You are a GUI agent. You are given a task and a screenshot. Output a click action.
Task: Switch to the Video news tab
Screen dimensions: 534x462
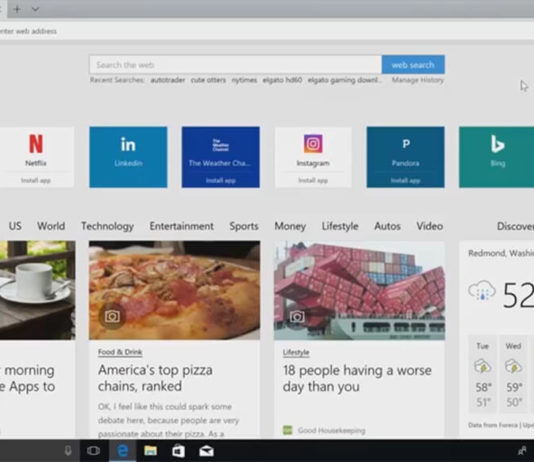[429, 226]
